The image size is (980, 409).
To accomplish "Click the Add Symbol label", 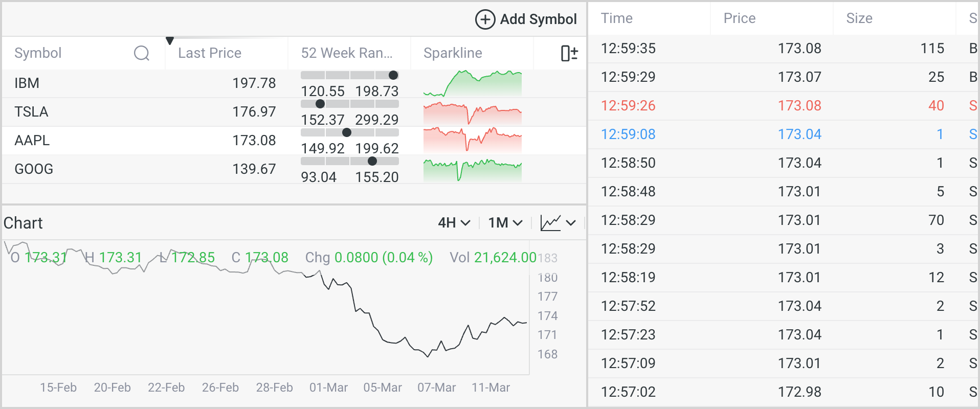I will click(x=538, y=19).
